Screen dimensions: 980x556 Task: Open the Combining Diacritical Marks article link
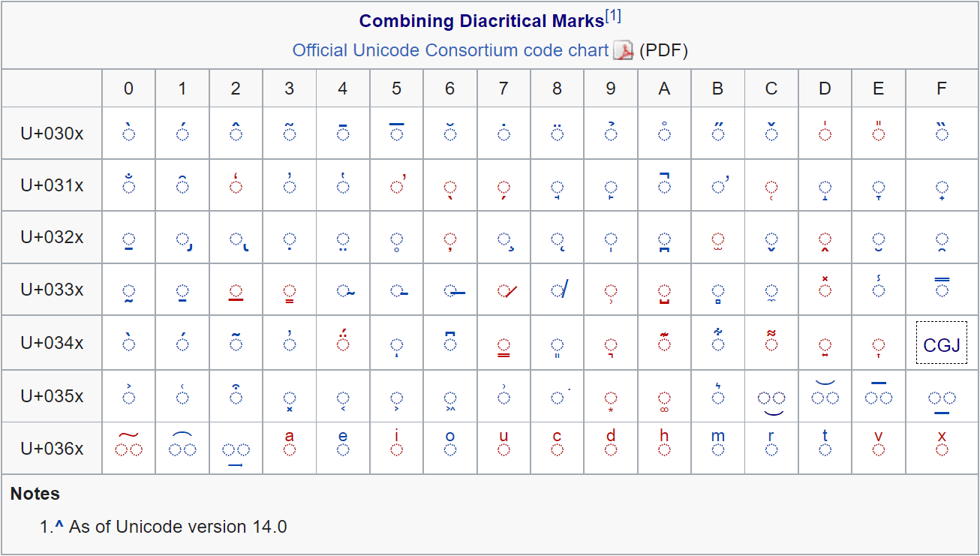click(481, 21)
